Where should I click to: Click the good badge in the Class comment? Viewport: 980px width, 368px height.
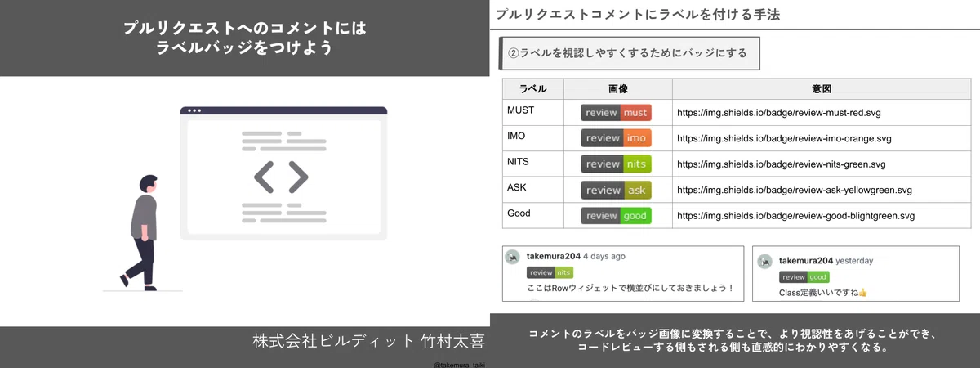[804, 277]
